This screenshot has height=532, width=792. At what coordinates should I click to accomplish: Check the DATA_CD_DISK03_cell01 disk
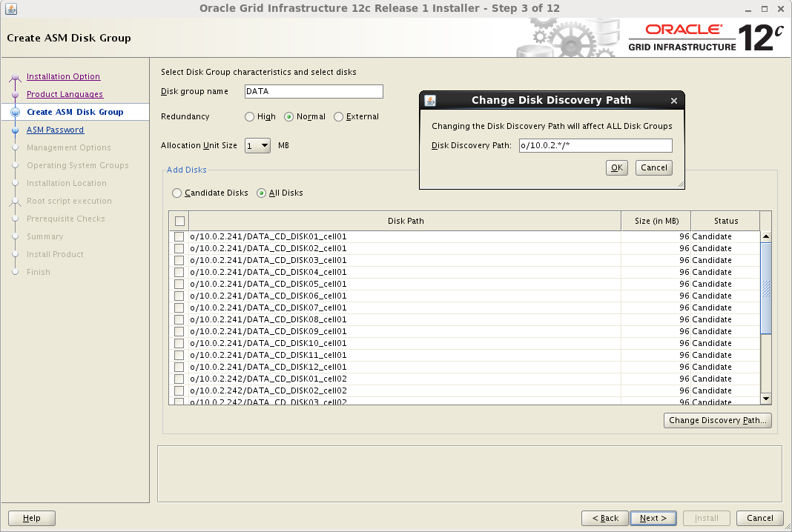(179, 261)
